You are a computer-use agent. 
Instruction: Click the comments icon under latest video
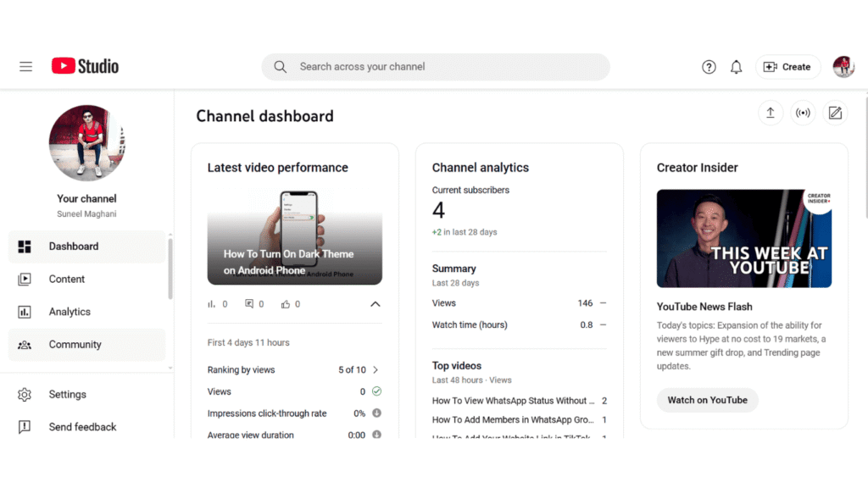click(249, 304)
